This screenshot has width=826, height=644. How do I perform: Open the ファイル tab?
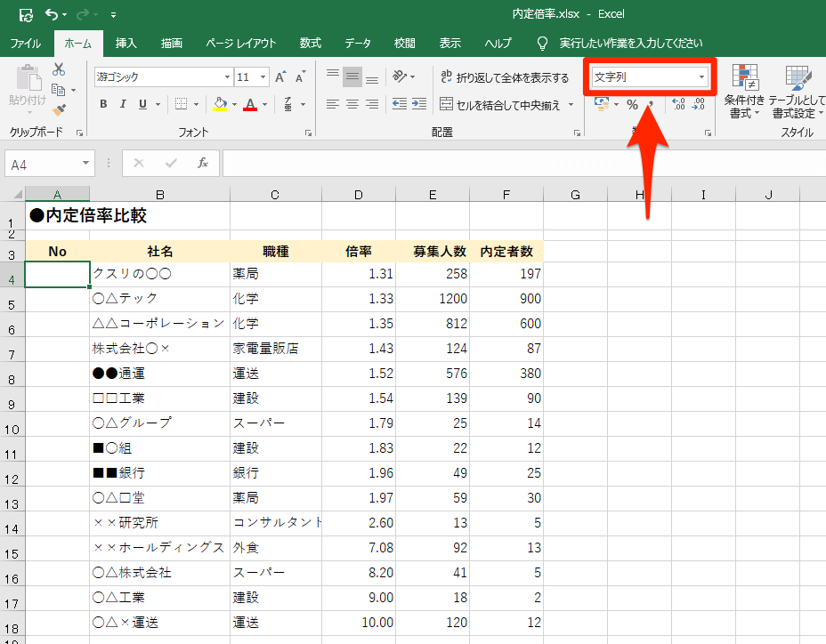(25, 44)
